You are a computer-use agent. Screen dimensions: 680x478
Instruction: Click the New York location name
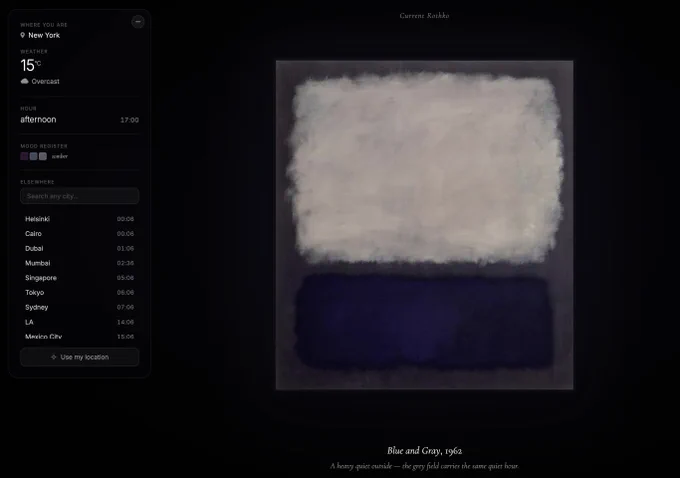(44, 35)
